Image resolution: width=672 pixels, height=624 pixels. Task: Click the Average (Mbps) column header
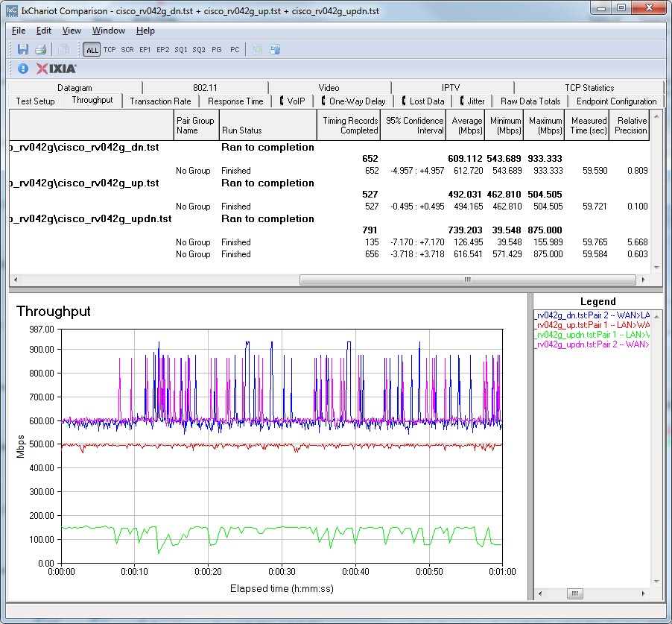pos(466,125)
